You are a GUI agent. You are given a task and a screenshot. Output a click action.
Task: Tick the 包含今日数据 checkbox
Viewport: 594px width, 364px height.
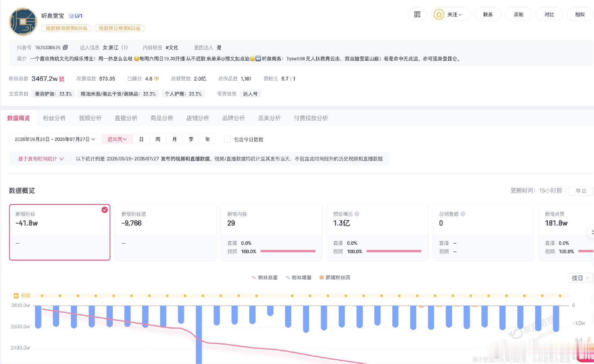(x=227, y=139)
